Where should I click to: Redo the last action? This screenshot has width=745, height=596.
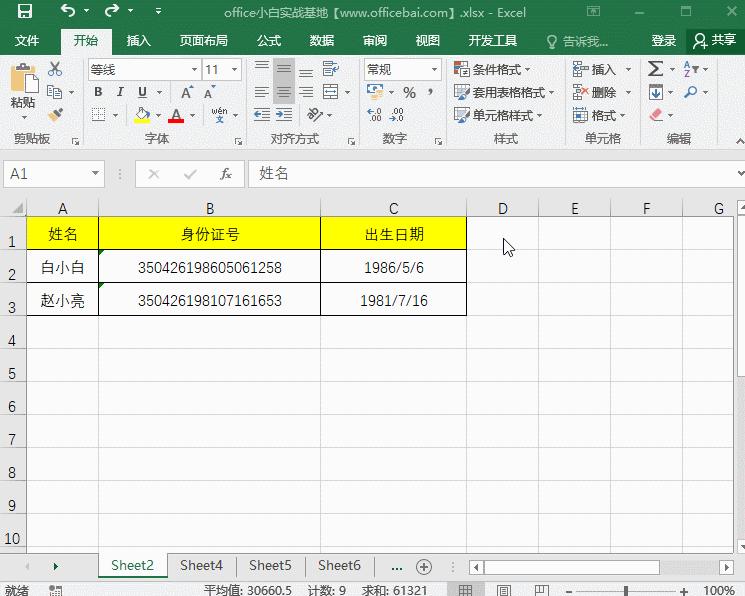tap(112, 10)
